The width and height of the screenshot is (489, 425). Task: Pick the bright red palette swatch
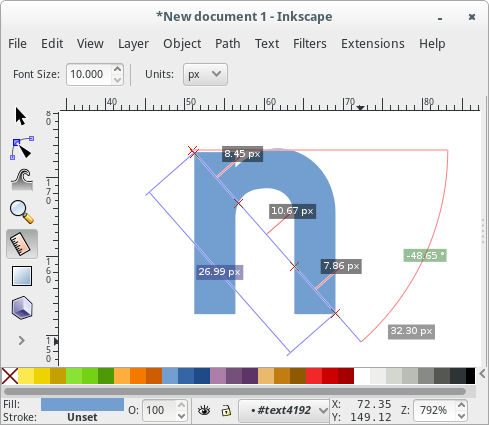(x=314, y=376)
